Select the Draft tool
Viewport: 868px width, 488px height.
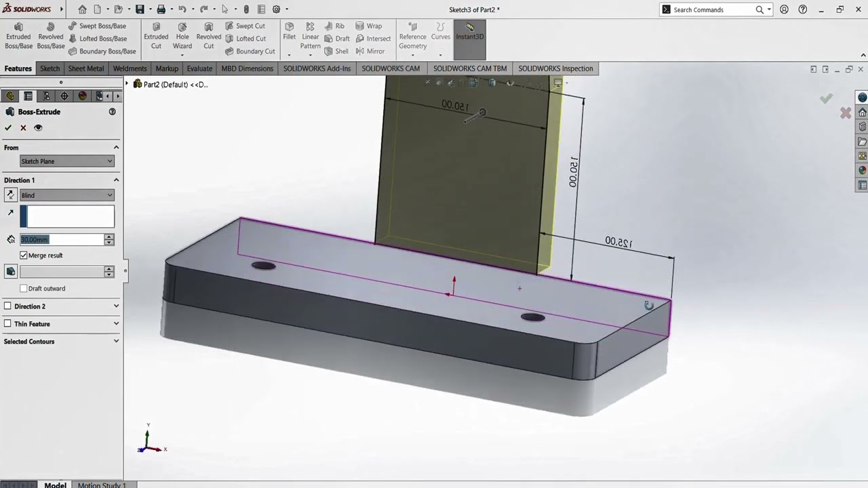pyautogui.click(x=337, y=39)
